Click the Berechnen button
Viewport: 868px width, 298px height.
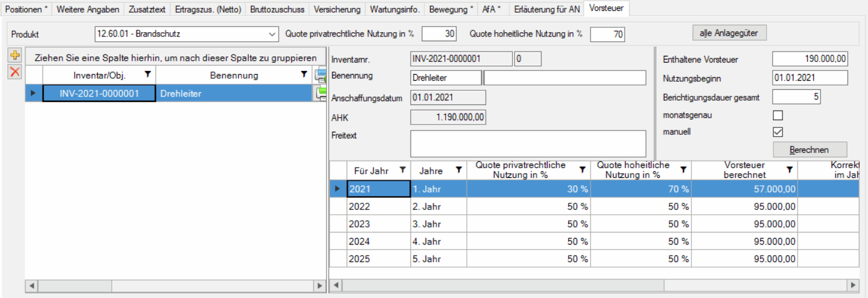click(809, 149)
